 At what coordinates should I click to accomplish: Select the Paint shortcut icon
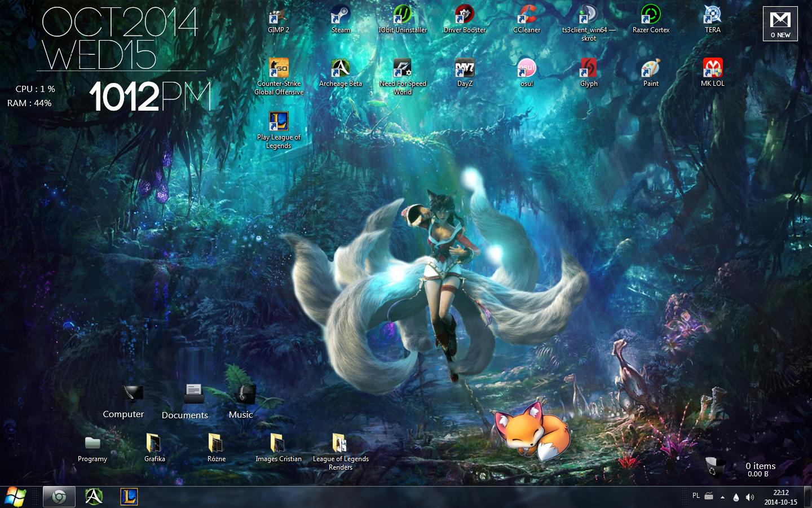tap(651, 73)
